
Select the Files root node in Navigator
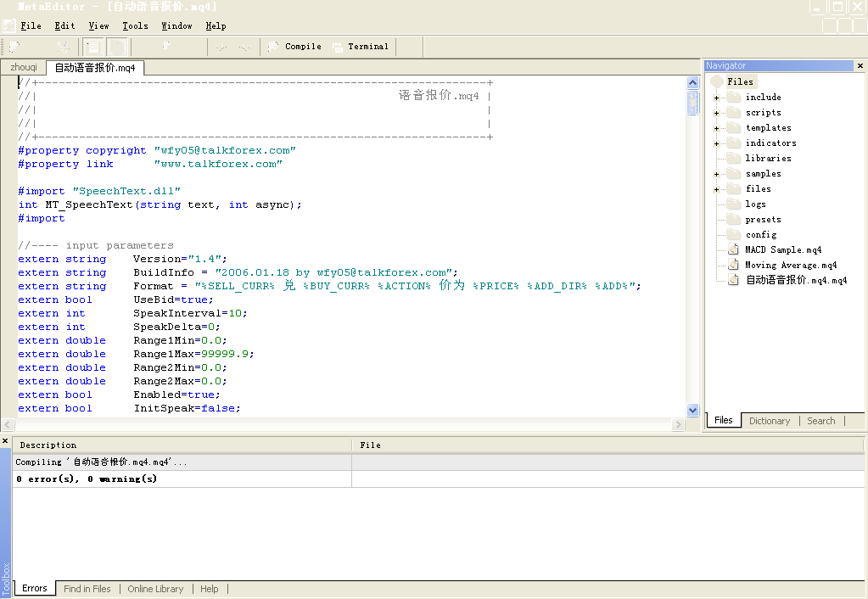click(x=740, y=81)
